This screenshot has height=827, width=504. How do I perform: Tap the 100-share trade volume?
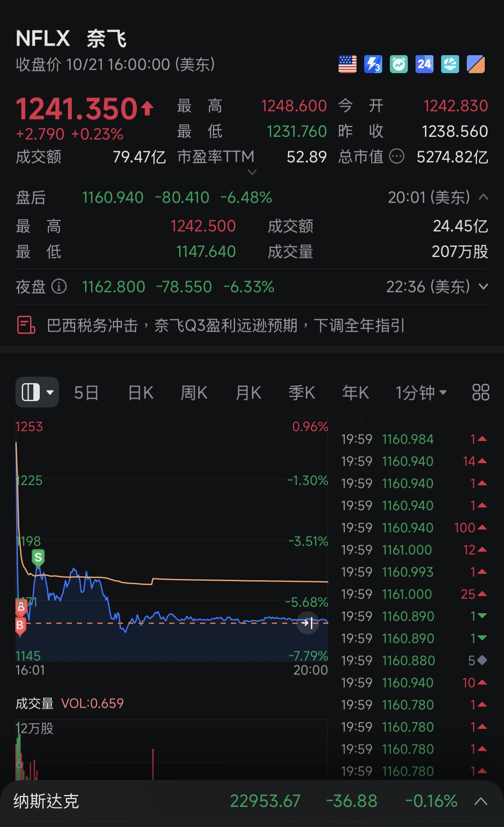coord(465,528)
